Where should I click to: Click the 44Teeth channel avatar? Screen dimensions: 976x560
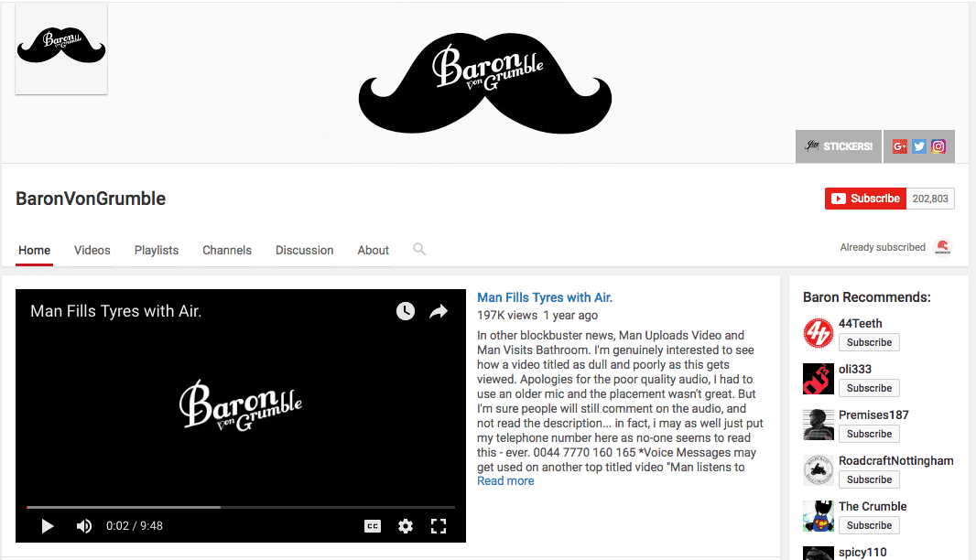tap(818, 333)
